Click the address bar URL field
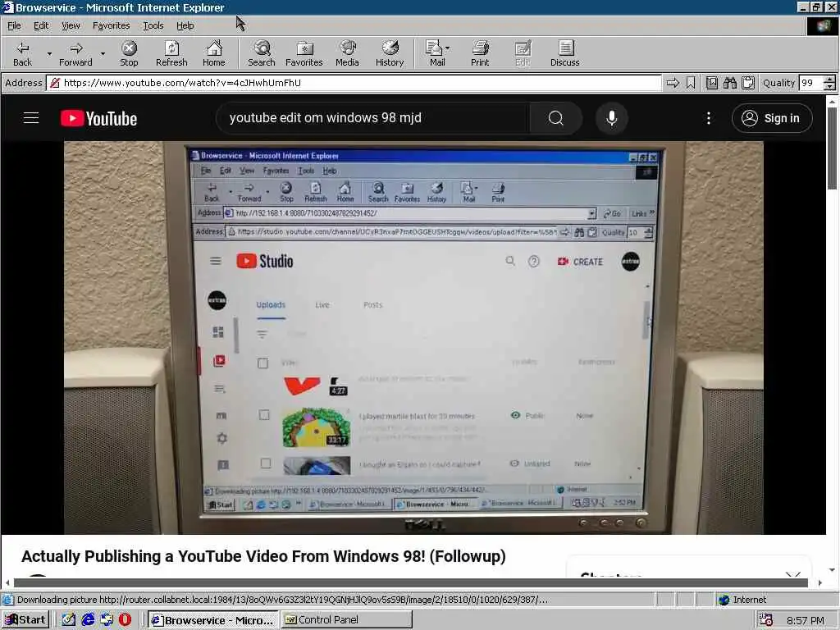The width and height of the screenshot is (840, 630). point(354,83)
